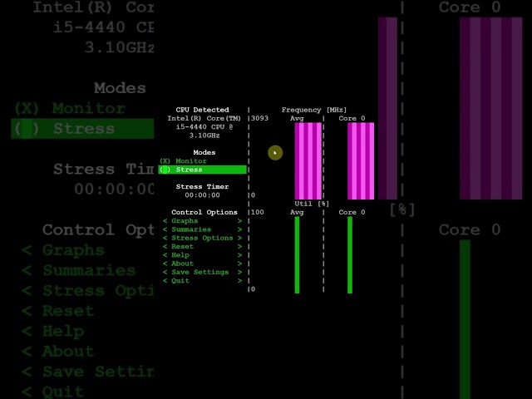Click the 100 utilization axis value
The height and width of the screenshot is (399, 532).
tap(258, 212)
